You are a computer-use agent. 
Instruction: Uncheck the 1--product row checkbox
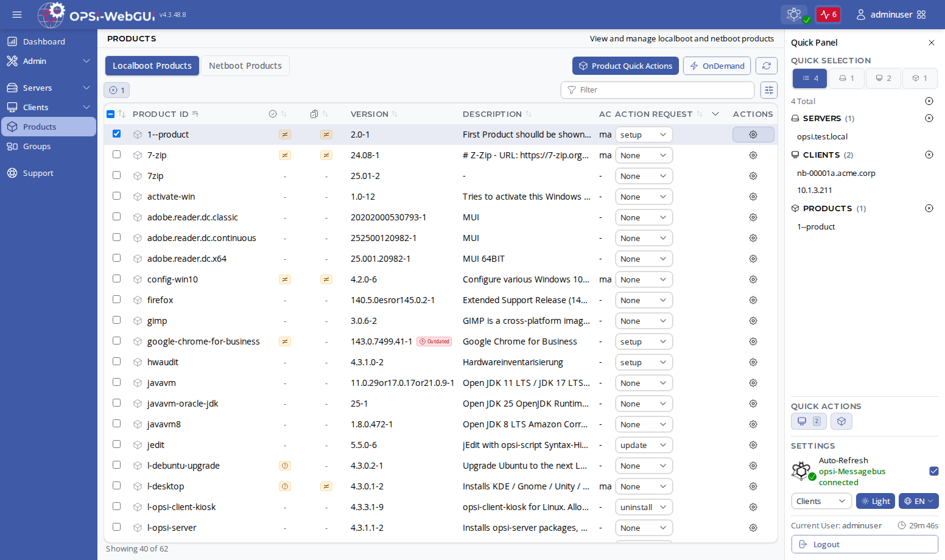click(117, 134)
